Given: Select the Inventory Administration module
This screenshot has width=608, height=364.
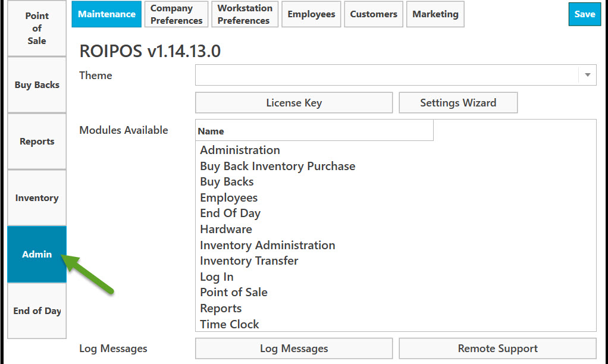Looking at the screenshot, I should click(x=268, y=245).
